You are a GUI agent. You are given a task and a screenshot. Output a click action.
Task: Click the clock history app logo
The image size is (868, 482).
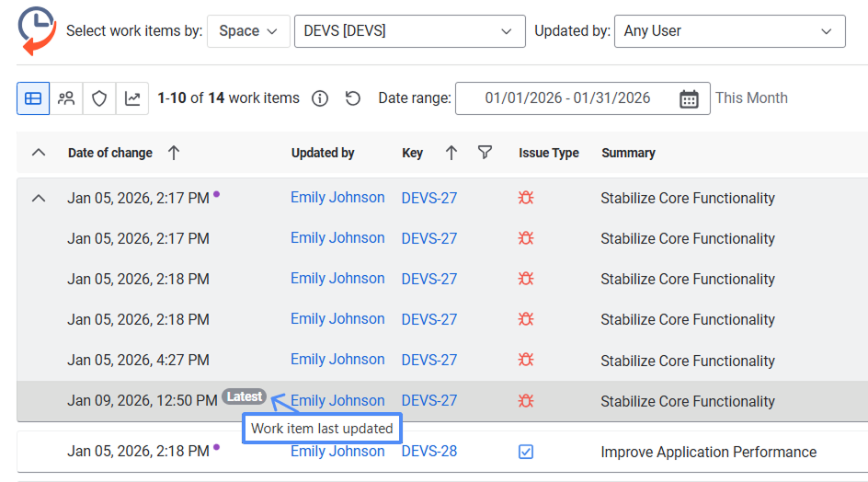point(36,29)
